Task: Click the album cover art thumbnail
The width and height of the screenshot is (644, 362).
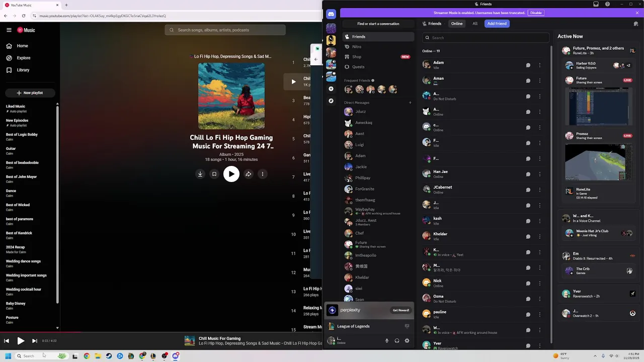Action: pos(231,96)
